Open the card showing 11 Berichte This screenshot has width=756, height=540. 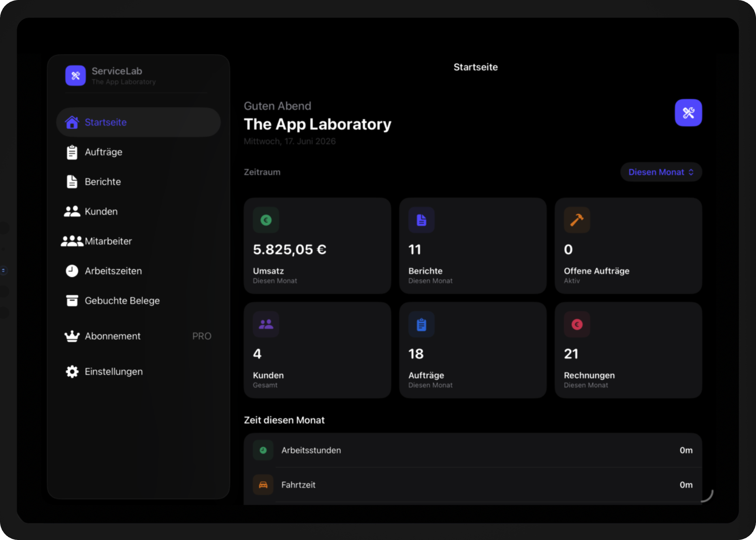(473, 246)
